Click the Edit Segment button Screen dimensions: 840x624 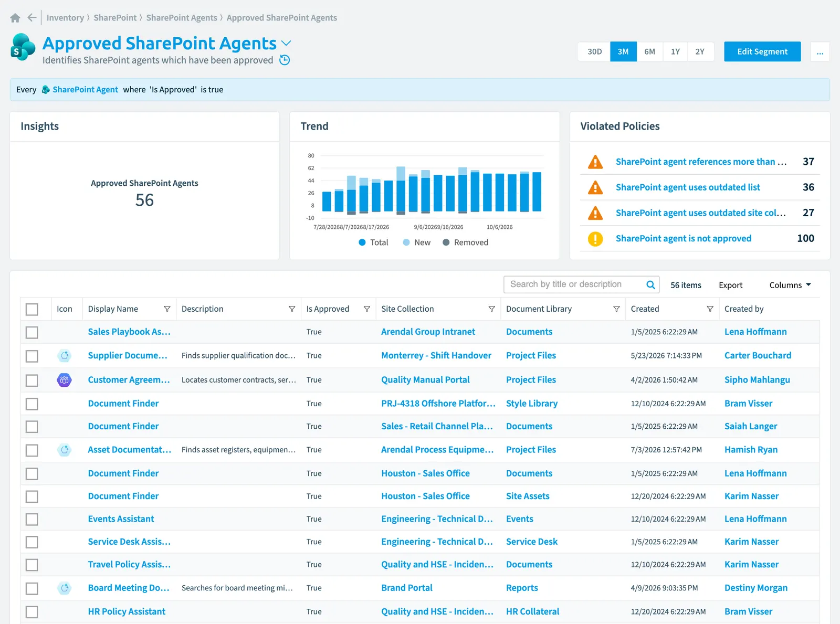pyautogui.click(x=762, y=51)
